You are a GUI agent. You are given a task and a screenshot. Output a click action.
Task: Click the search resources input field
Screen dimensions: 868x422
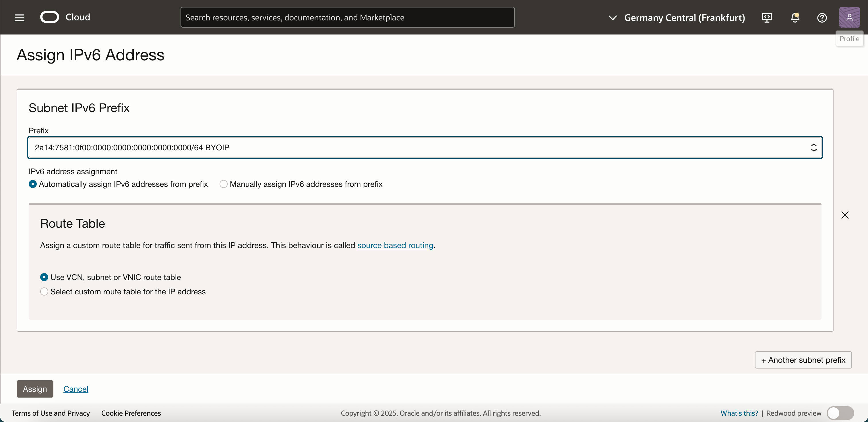click(347, 18)
